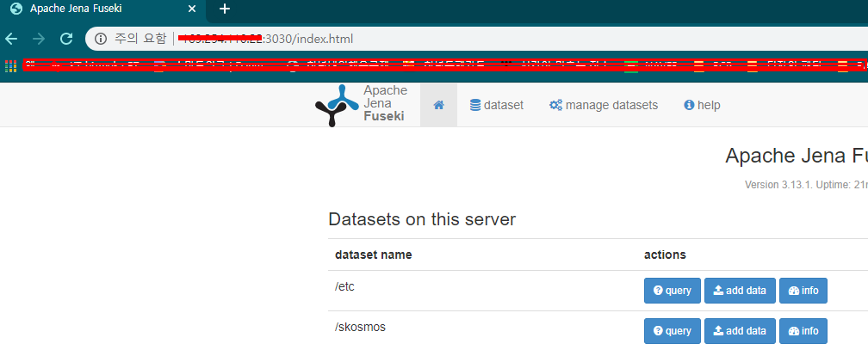The image size is (868, 356).
Task: Select the Apache Jena Fuseki browser tab
Action: tap(102, 9)
